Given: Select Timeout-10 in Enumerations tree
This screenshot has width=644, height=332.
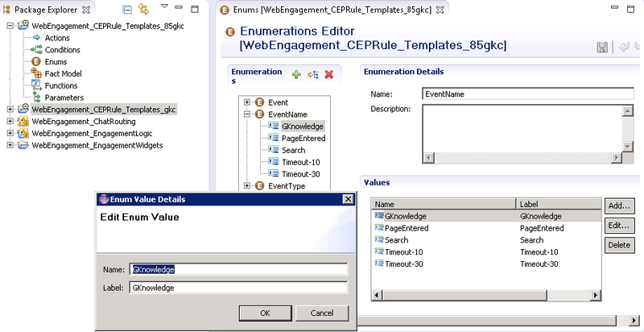Looking at the screenshot, I should [300, 162].
